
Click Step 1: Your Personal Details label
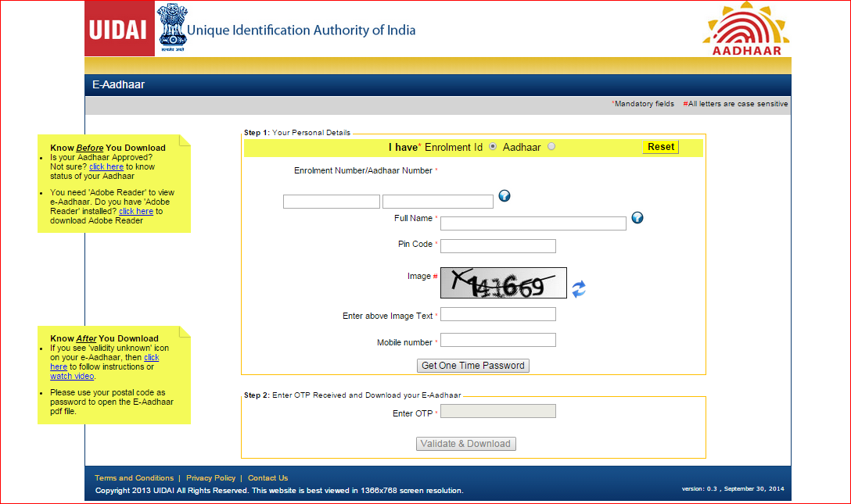(x=297, y=133)
